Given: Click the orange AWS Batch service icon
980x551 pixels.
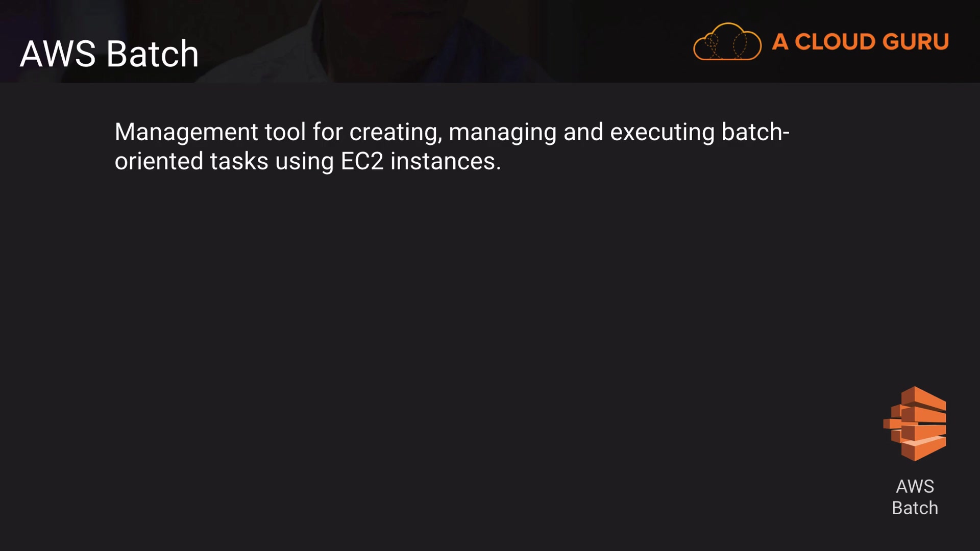Looking at the screenshot, I should 915,423.
